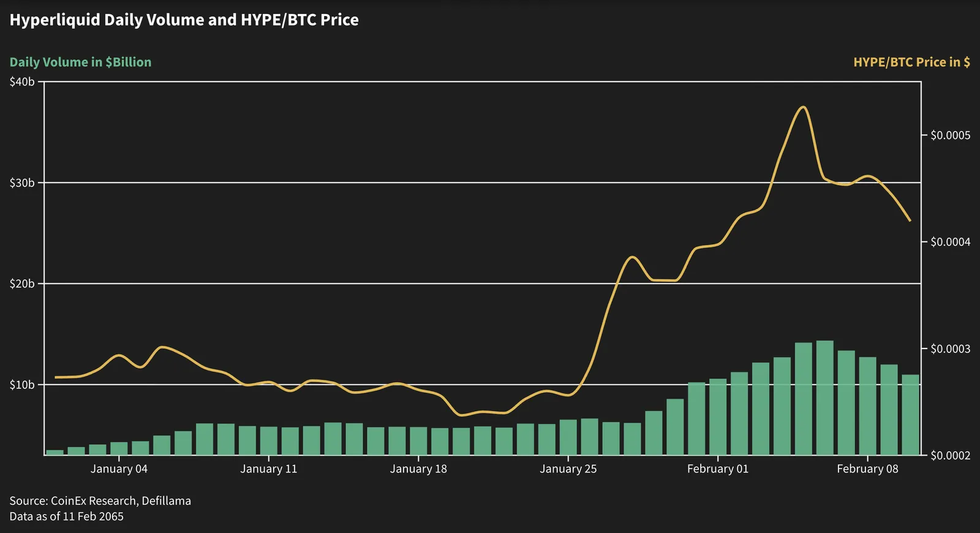Click the '$30b' left axis value
980x533 pixels.
(x=22, y=183)
